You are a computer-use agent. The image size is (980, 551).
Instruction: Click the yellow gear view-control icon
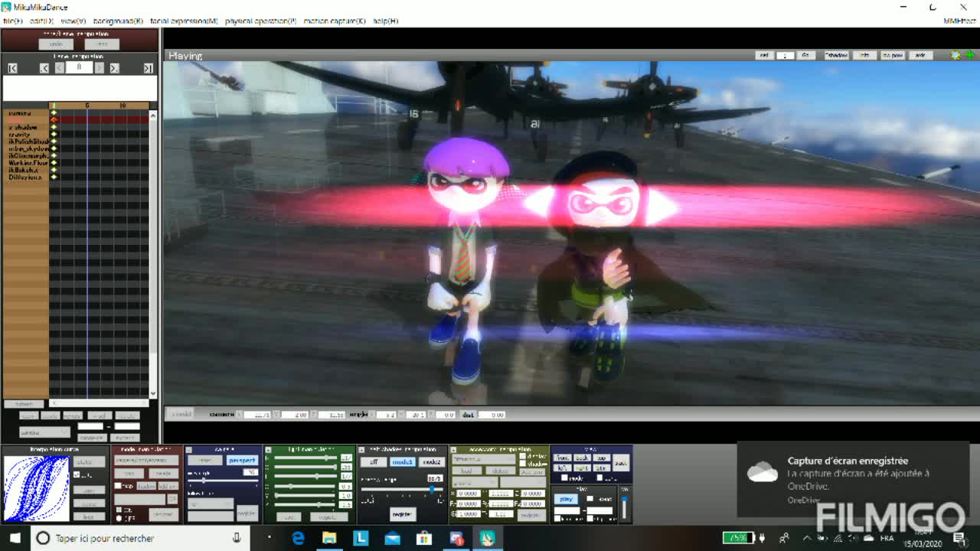(x=955, y=55)
